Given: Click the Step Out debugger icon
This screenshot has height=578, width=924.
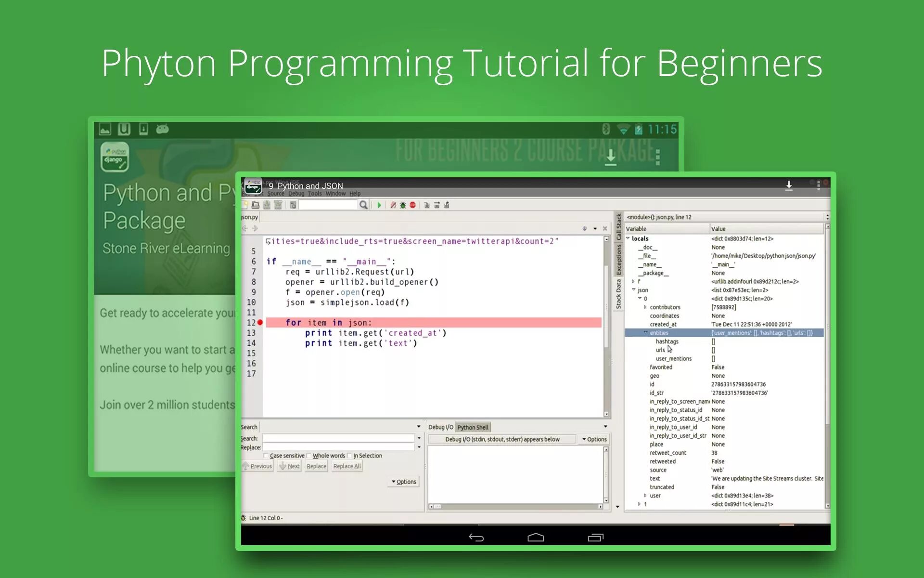Looking at the screenshot, I should tap(447, 205).
